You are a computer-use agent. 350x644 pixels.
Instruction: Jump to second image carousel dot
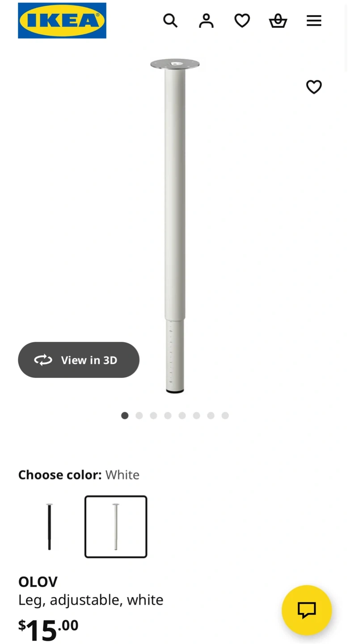click(x=139, y=415)
